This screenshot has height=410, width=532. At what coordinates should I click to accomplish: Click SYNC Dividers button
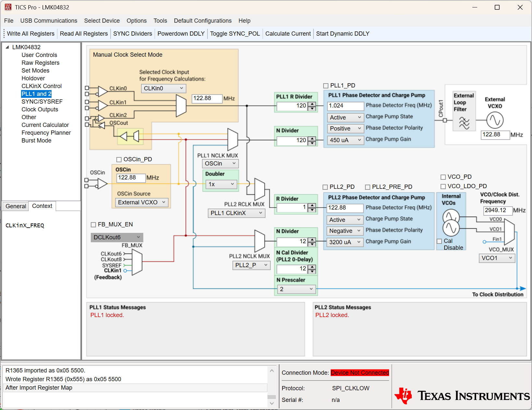click(x=133, y=34)
